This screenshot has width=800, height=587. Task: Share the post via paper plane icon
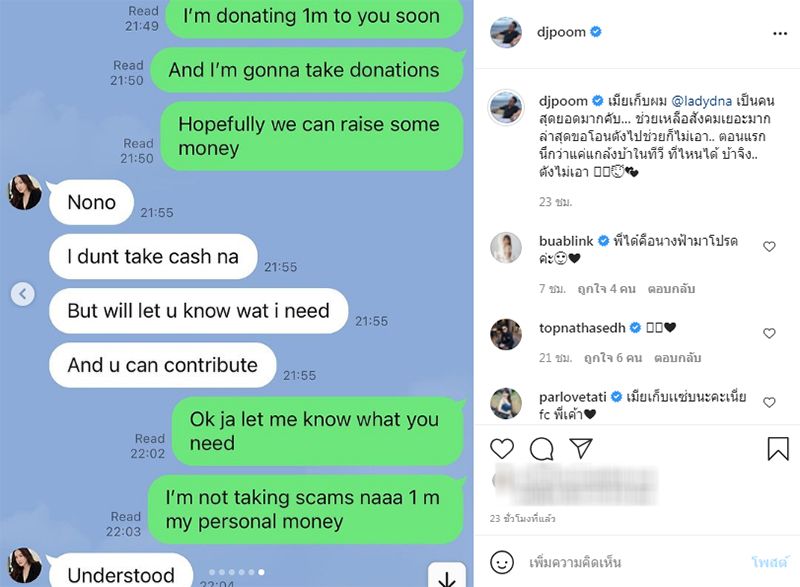coord(581,448)
